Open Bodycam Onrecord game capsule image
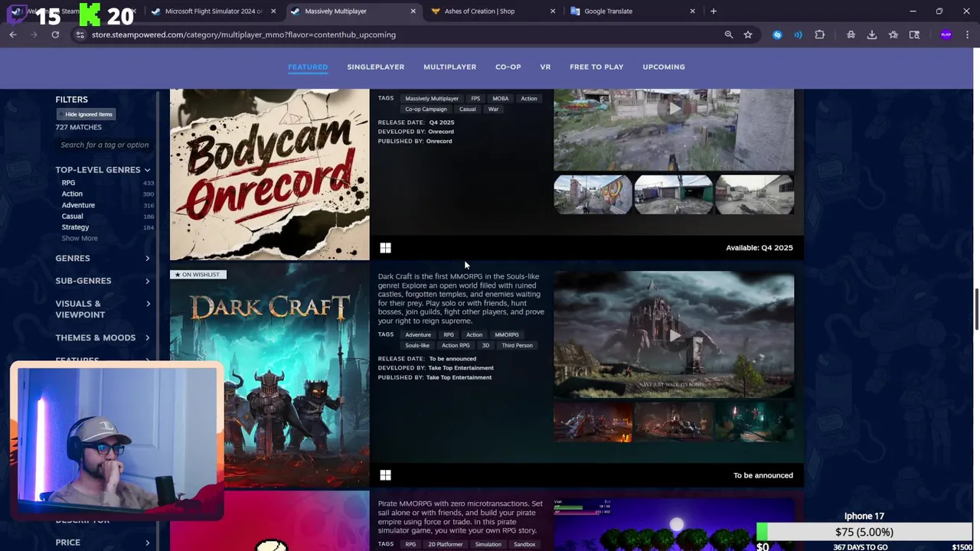Screen dimensions: 980x551 click(269, 174)
